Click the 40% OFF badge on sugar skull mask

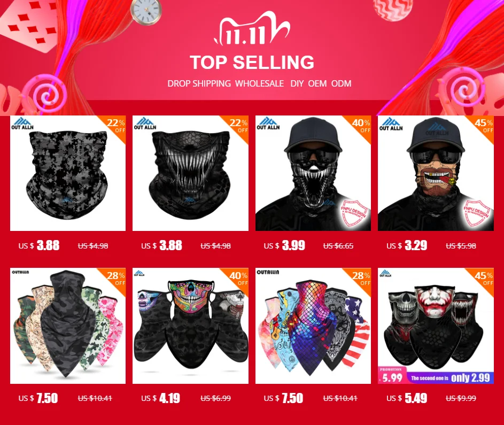[x=238, y=279]
